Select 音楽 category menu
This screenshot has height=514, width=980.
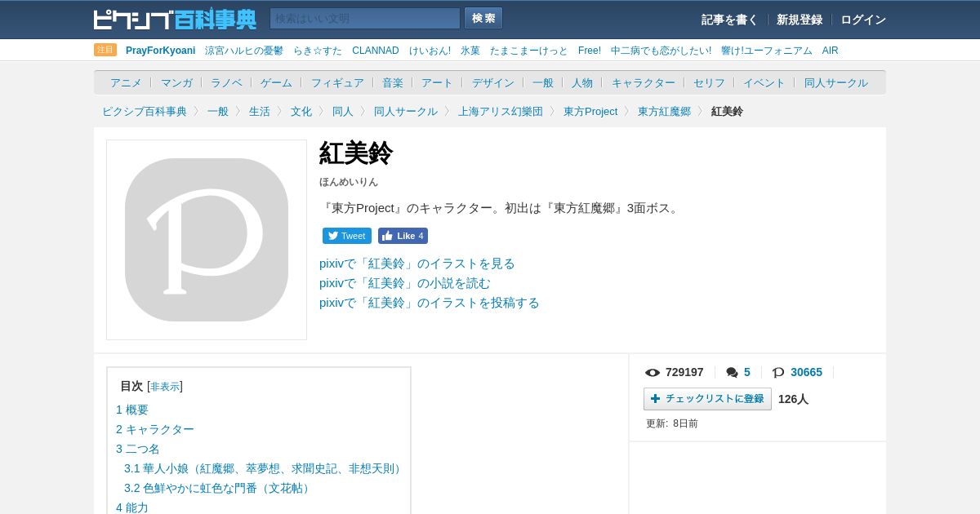(393, 82)
